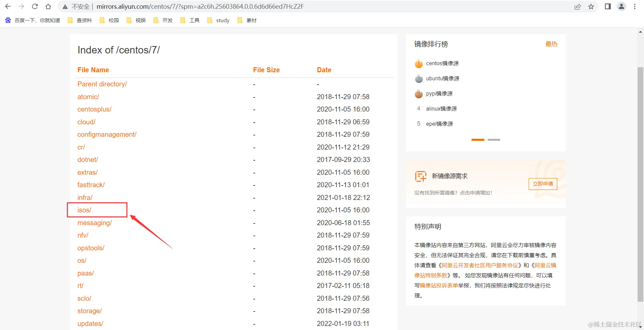Open the Chrome three-dot menu
The image size is (644, 330).
pyautogui.click(x=635, y=6)
